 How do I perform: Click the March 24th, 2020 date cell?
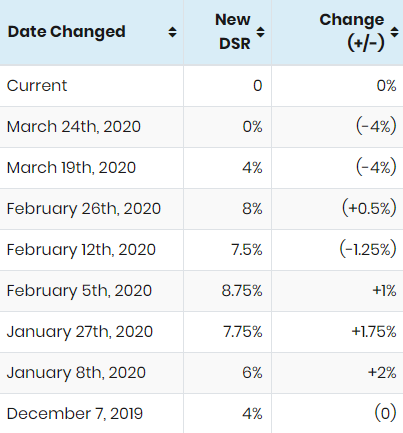pos(74,127)
